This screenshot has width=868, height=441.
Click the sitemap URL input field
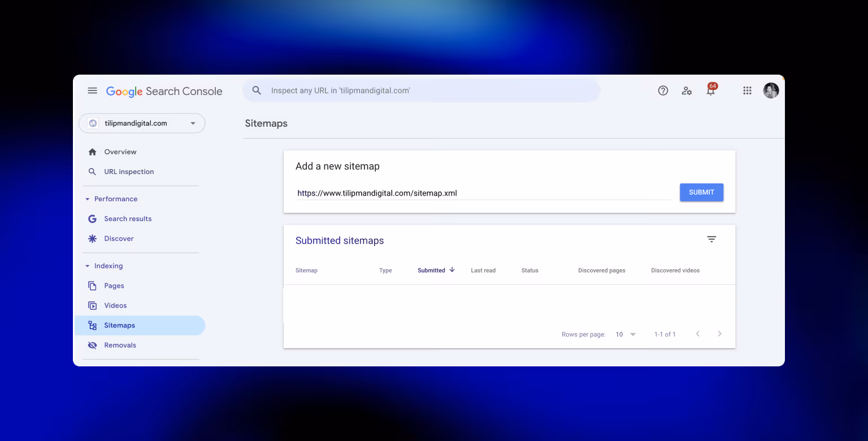(484, 193)
